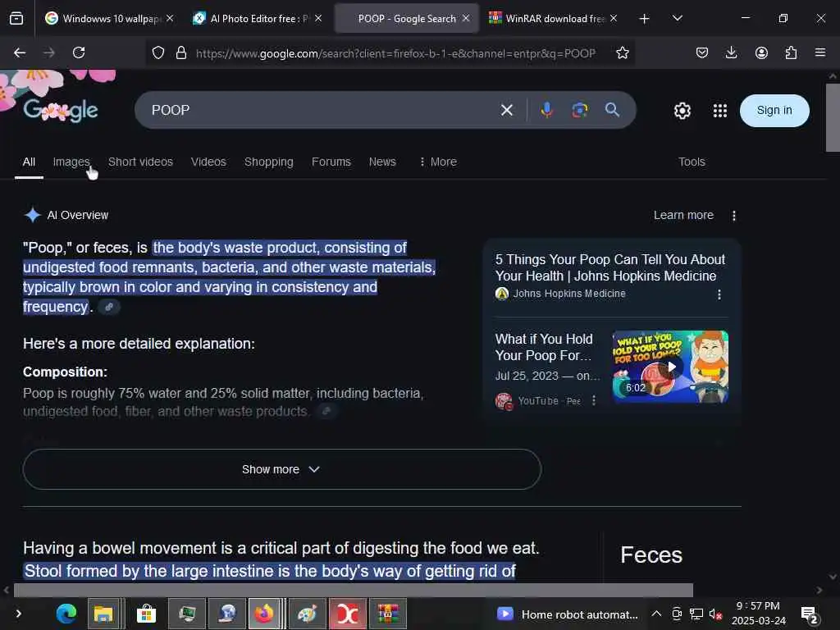Show hidden system tray icons

[656, 614]
